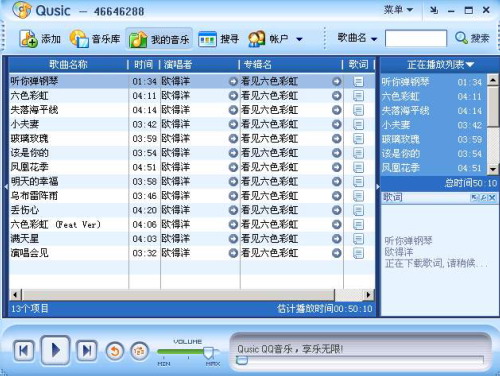Click horizontal scrollbar right arrow
Image resolution: width=500 pixels, height=376 pixels.
(x=368, y=295)
